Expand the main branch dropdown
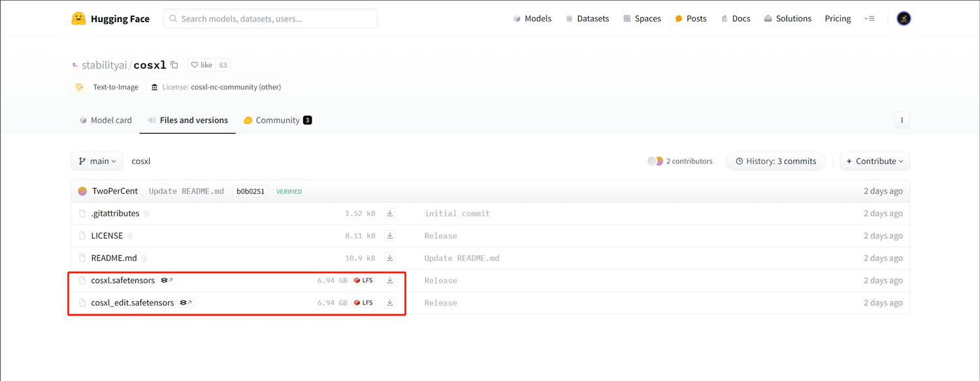Screen dimensions: 980x381 [97, 161]
